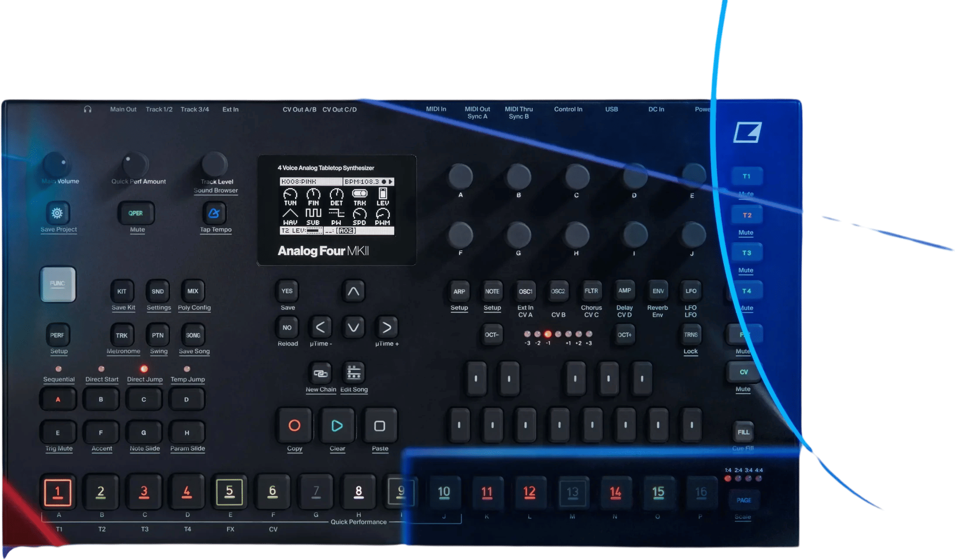
Task: Select the KIT Save Kit key
Action: 122,291
